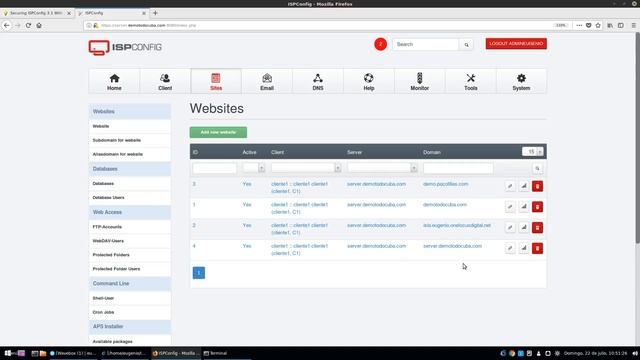Viewport: 640px width, 360px height.
Task: Open Terminal from the taskbar
Action: (x=216, y=353)
